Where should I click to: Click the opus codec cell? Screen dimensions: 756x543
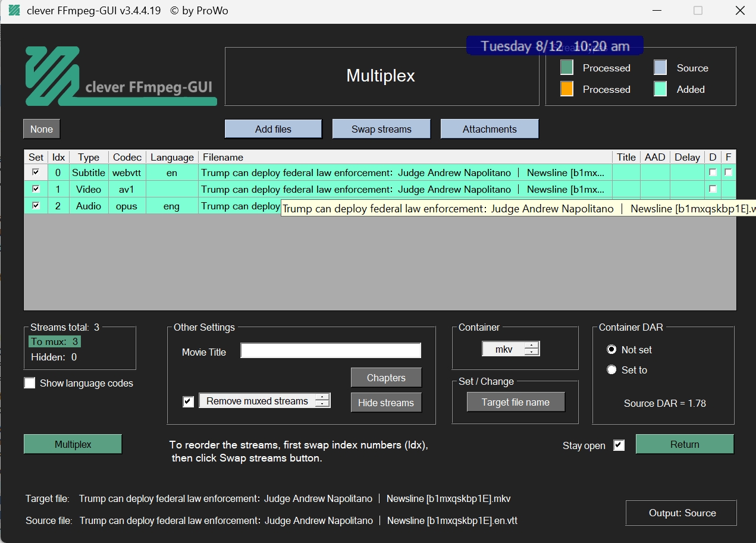click(x=127, y=206)
